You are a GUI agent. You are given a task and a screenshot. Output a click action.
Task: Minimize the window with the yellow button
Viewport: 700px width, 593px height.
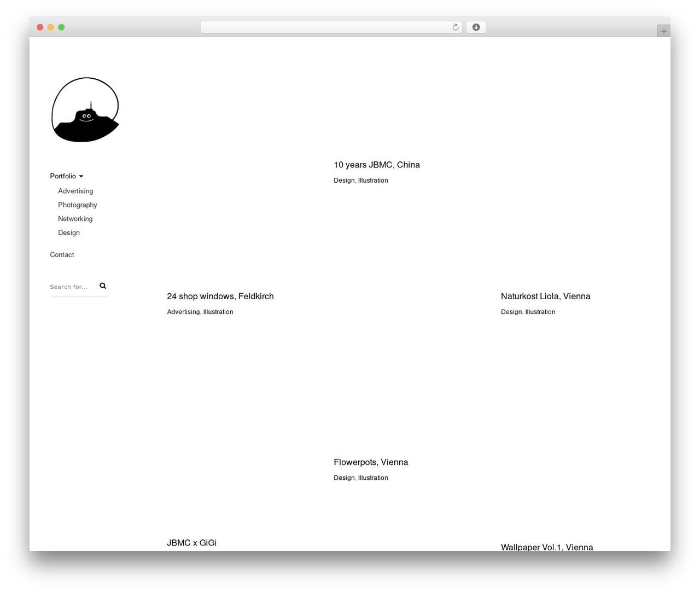click(x=51, y=27)
